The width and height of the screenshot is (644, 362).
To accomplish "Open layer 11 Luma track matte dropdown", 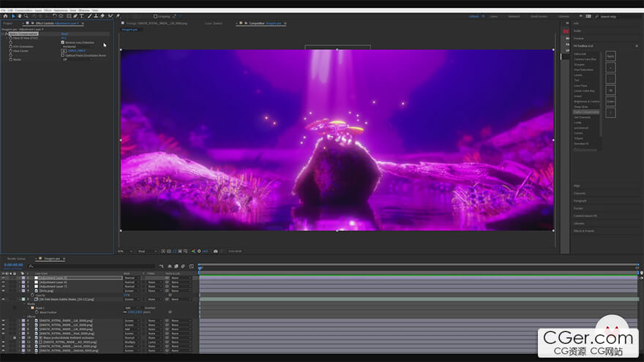I will click(x=155, y=342).
